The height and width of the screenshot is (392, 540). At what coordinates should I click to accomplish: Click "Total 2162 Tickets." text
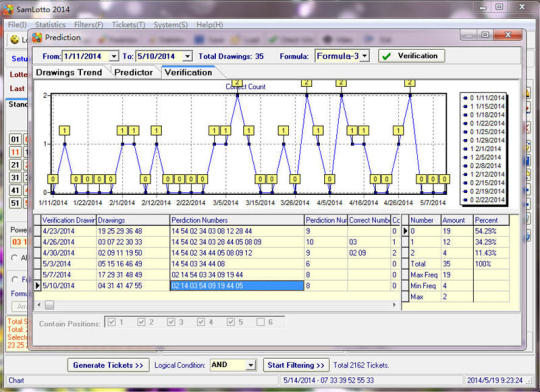pyautogui.click(x=361, y=365)
